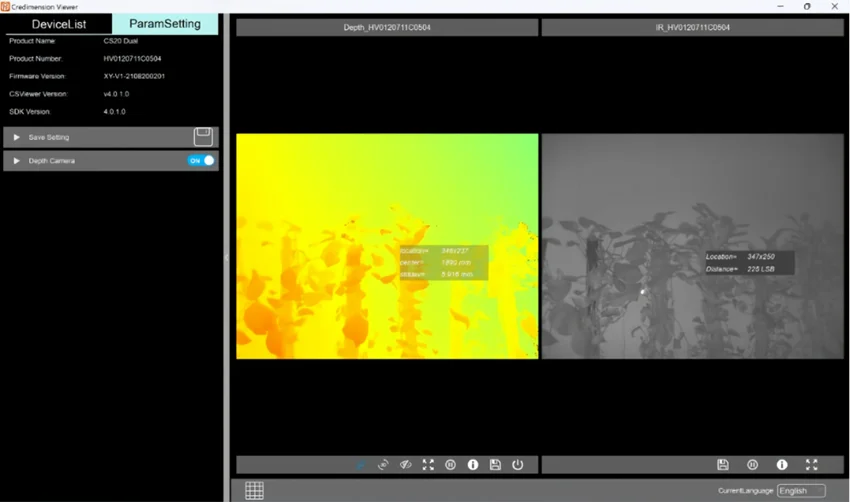Expand the Depth Camera section arrow
This screenshot has width=850, height=502.
pos(17,161)
